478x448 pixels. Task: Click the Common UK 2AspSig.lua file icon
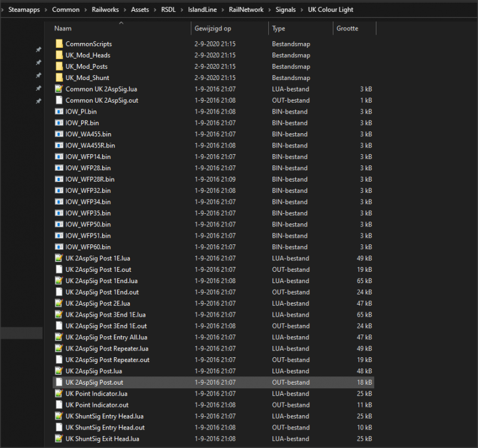click(59, 89)
